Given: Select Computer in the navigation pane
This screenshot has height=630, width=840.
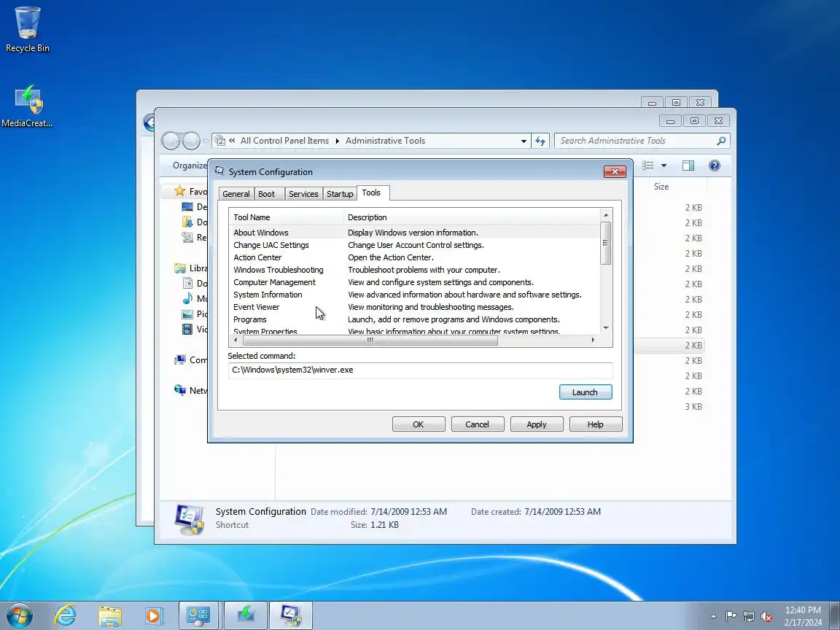Looking at the screenshot, I should pos(190,360).
